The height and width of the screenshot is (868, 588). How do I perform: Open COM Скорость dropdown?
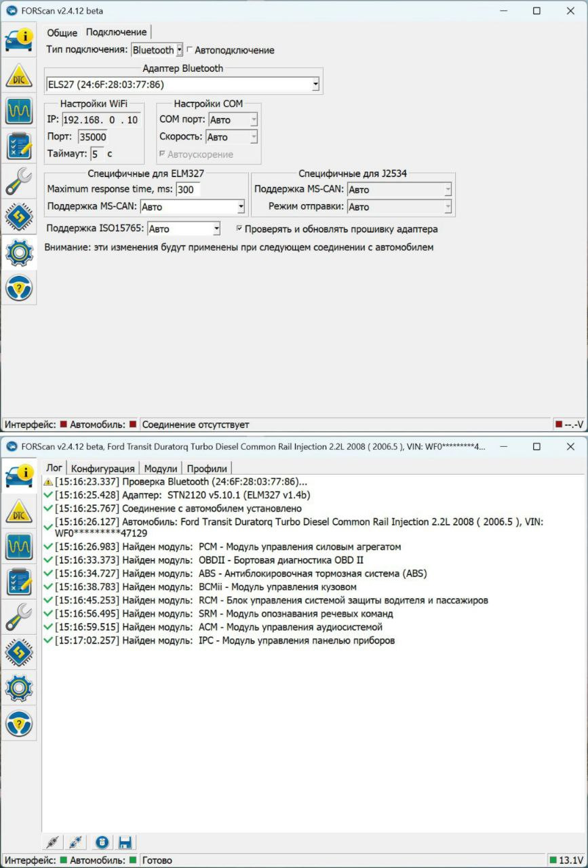pos(231,137)
